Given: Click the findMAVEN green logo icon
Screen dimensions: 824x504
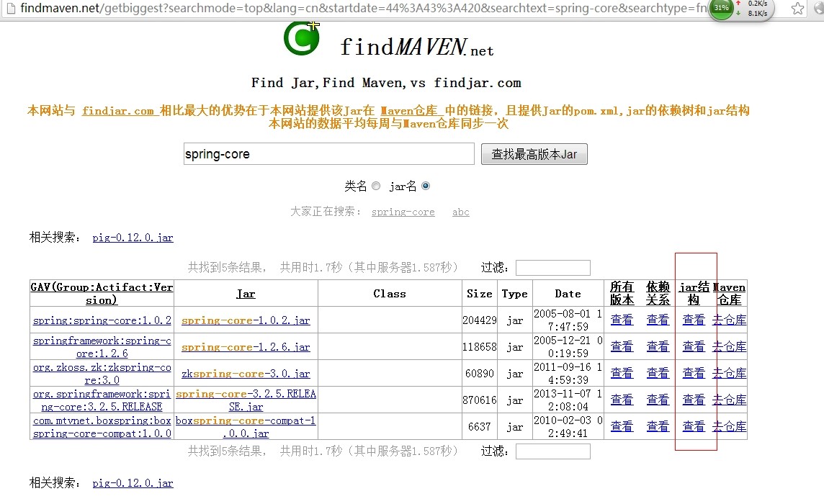Looking at the screenshot, I should click(x=303, y=38).
